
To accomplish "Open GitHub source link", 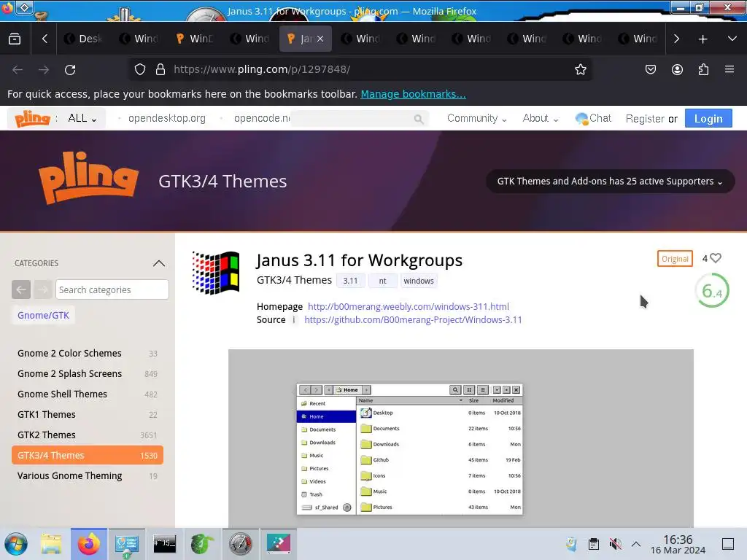I will 413,320.
